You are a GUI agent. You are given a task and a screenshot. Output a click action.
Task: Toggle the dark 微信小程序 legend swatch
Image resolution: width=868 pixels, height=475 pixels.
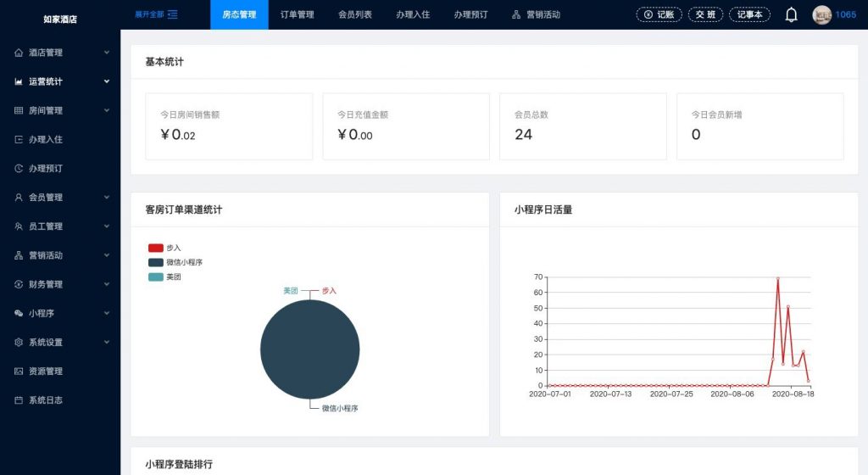coord(156,262)
